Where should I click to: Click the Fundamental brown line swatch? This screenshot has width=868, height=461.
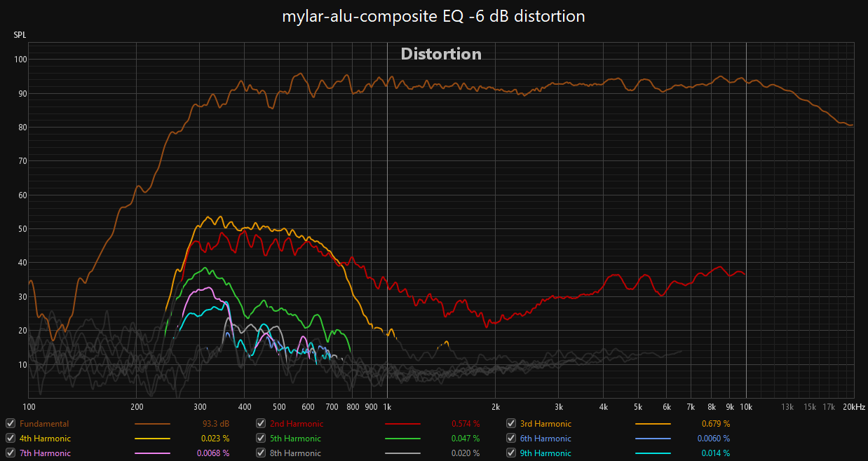152,424
